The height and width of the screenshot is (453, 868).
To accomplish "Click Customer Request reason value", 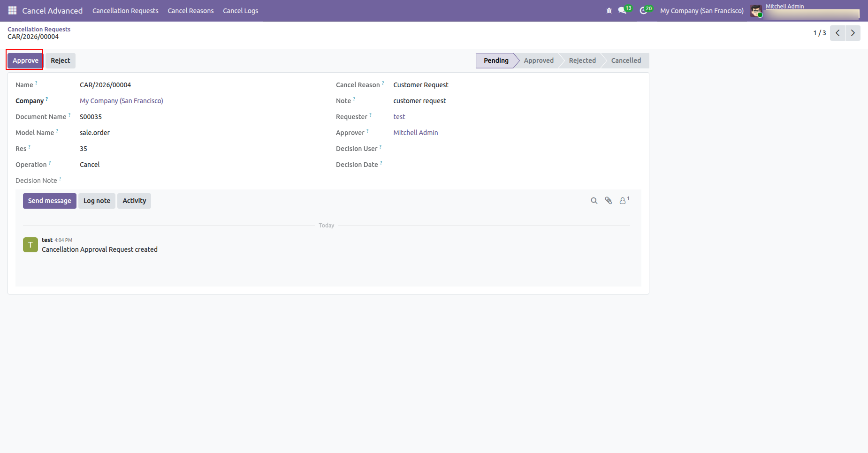I will pos(421,85).
